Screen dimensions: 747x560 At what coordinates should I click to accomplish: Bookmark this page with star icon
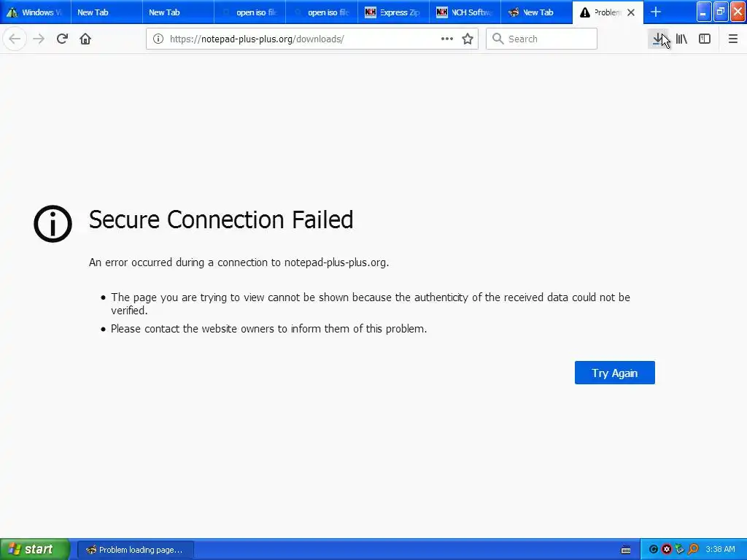tap(468, 39)
